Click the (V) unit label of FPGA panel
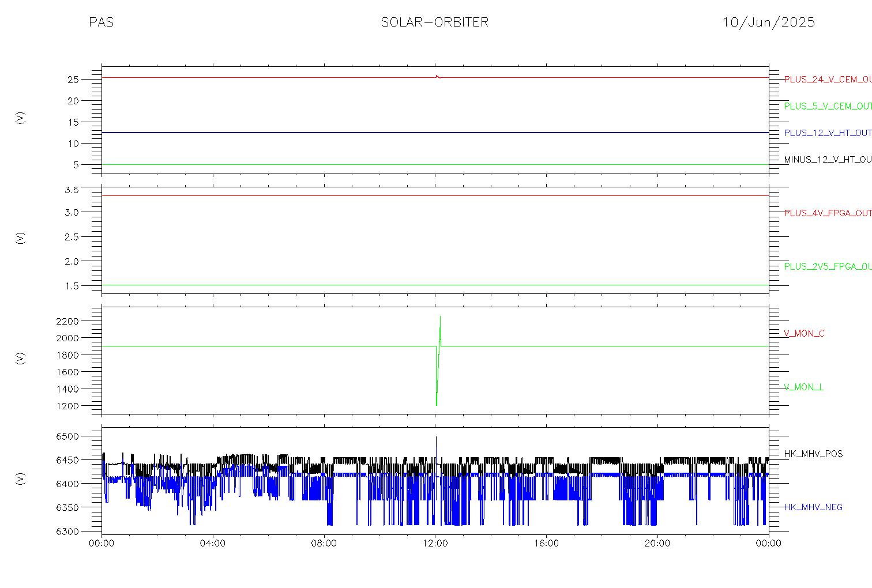 point(21,238)
